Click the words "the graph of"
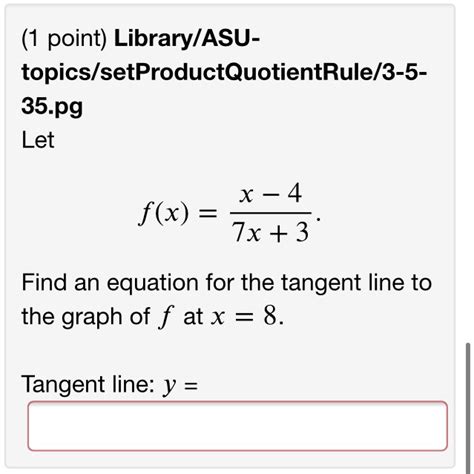Viewport: 474px width, 474px height. coord(86,317)
